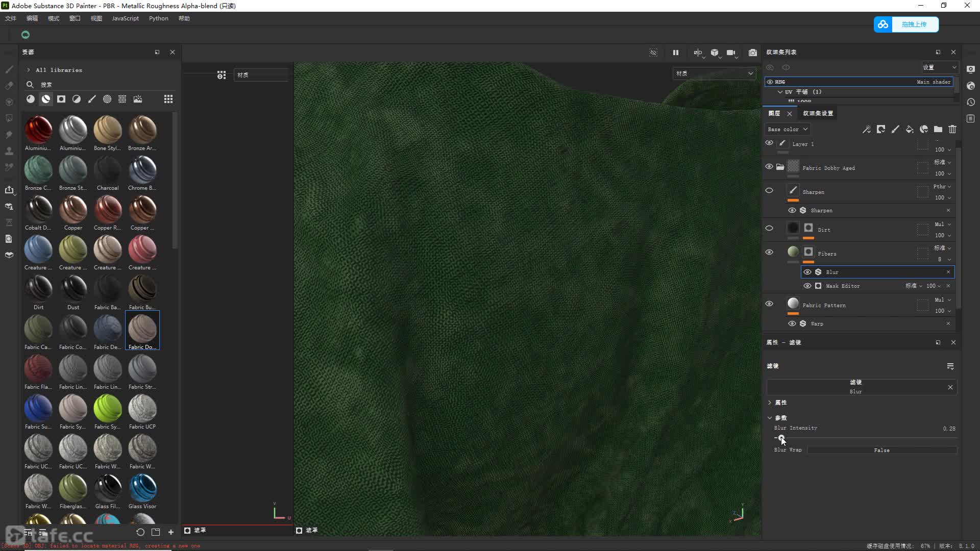The height and width of the screenshot is (551, 980).
Task: Filter assets by textures grid icon
Action: [x=122, y=99]
